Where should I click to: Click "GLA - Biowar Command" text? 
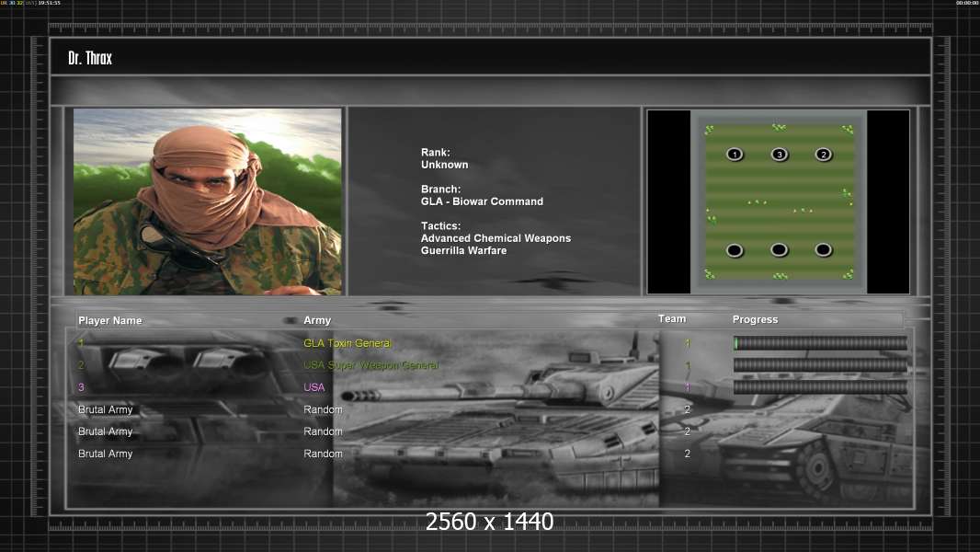(482, 201)
